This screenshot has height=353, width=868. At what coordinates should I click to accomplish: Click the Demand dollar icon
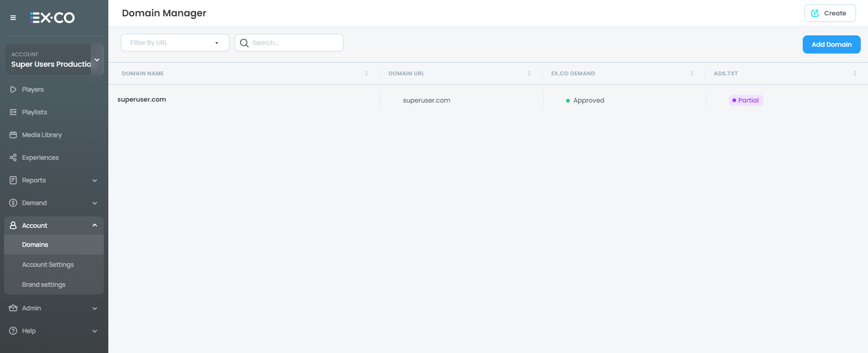(13, 203)
